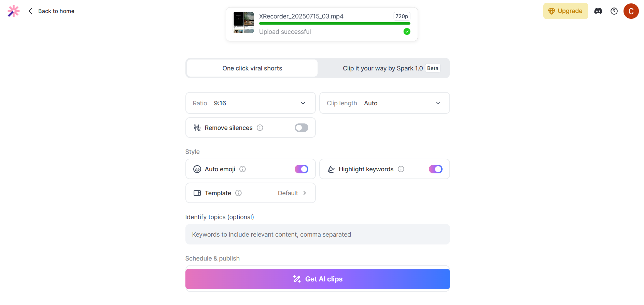Enable the Remove silences switch
This screenshot has height=305, width=644.
pyautogui.click(x=301, y=128)
